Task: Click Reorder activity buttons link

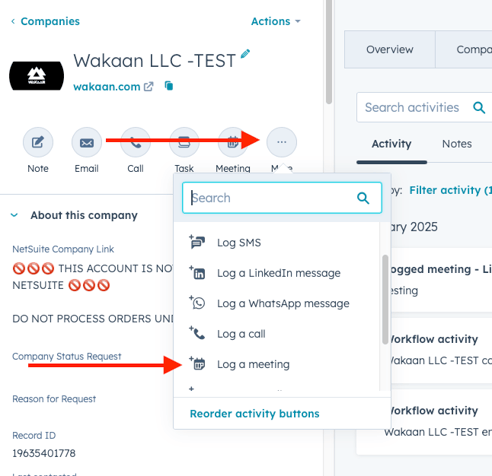Action: (255, 414)
